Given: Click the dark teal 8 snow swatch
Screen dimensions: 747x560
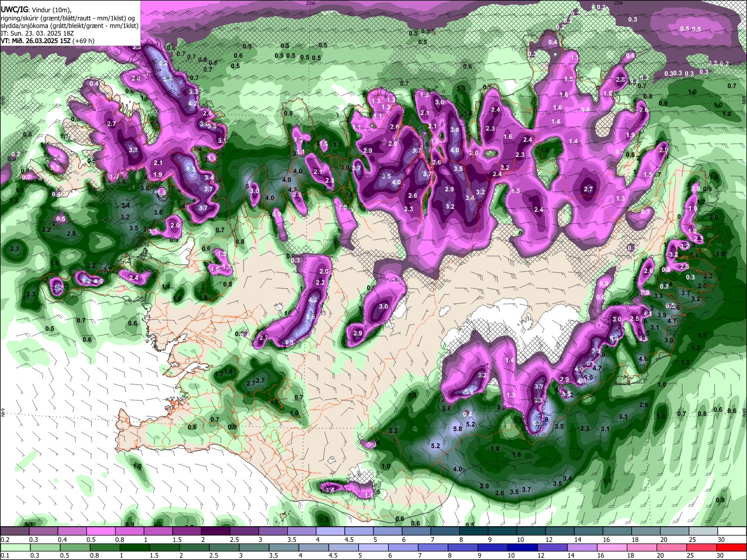Looking at the screenshot, I should click(x=473, y=531).
